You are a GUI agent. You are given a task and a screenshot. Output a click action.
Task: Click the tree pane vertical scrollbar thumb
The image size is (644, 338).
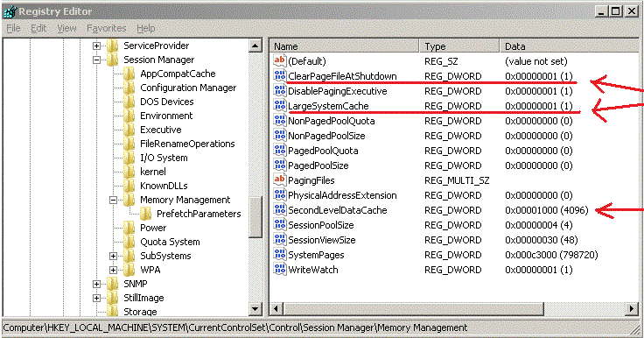(x=255, y=217)
